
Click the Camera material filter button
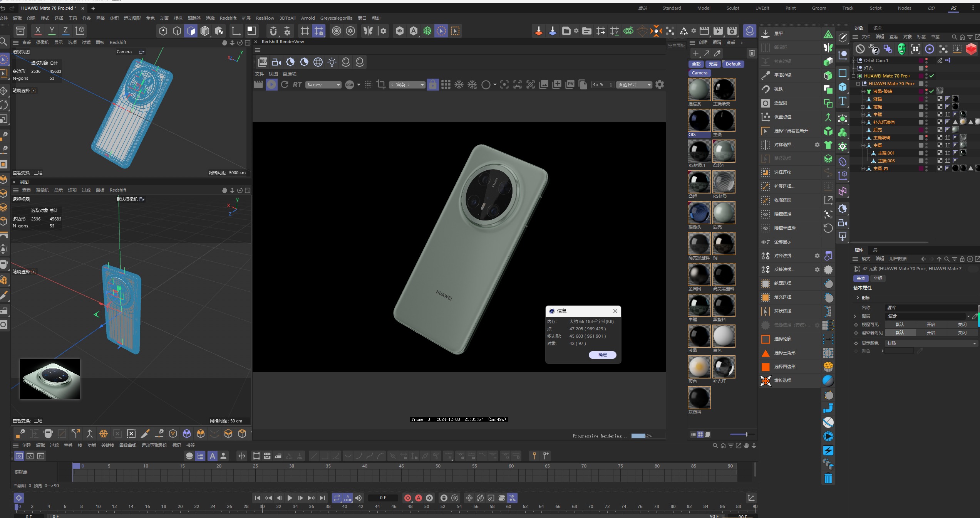[699, 73]
